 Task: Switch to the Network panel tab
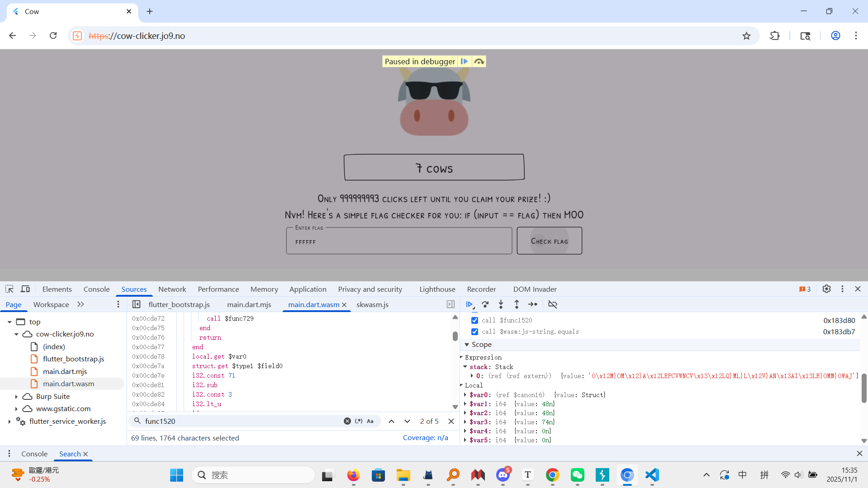172,289
